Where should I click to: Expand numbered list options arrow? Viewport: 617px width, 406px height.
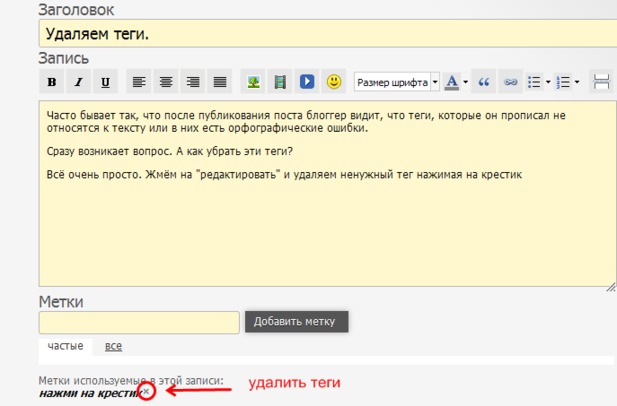point(577,82)
